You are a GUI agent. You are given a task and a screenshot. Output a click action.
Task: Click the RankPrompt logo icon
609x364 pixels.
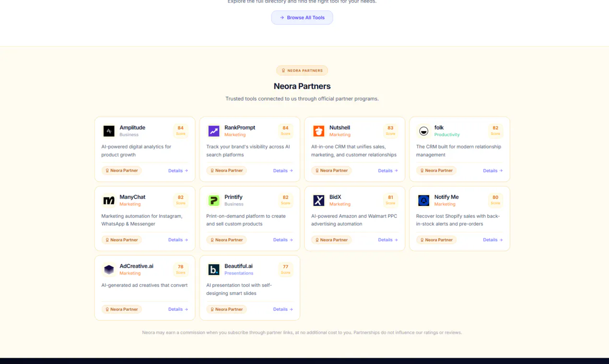tap(214, 131)
